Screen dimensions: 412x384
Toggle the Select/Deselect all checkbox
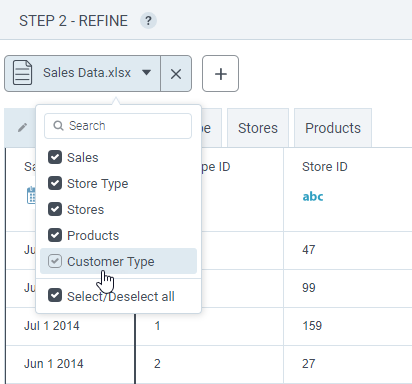point(55,295)
